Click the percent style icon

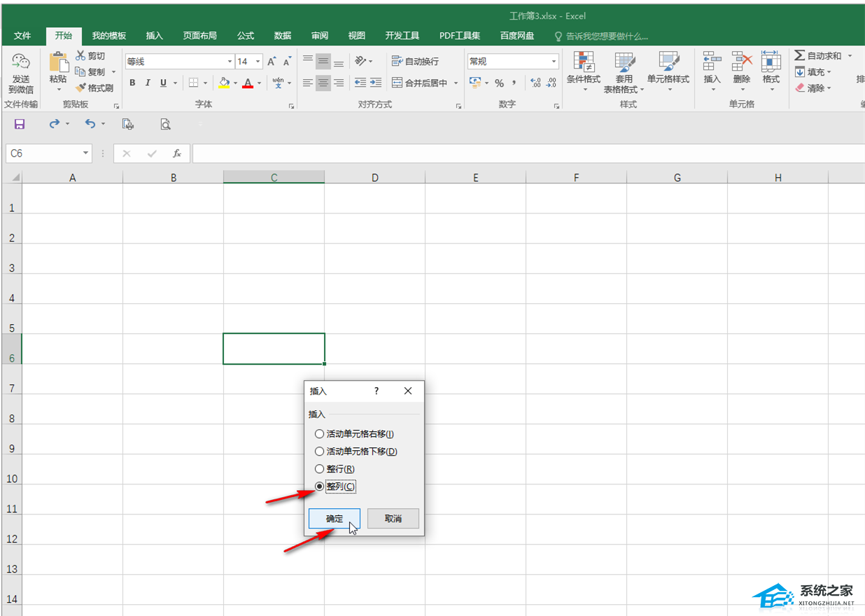[x=499, y=83]
